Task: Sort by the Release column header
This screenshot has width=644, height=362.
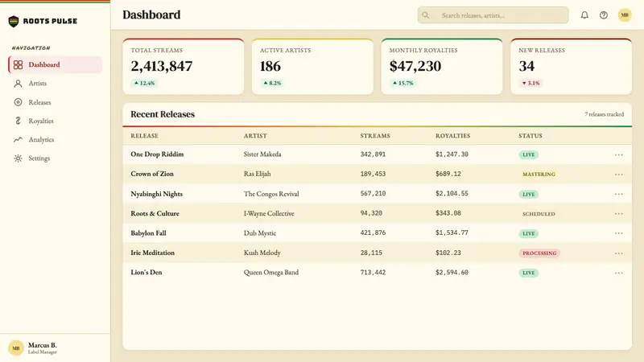Action: click(x=144, y=136)
